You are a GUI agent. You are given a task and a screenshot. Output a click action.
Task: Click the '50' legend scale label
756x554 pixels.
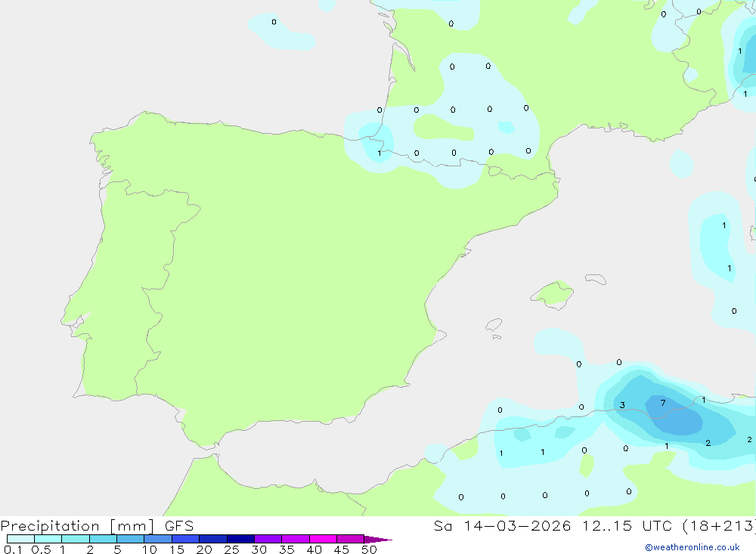pos(370,549)
